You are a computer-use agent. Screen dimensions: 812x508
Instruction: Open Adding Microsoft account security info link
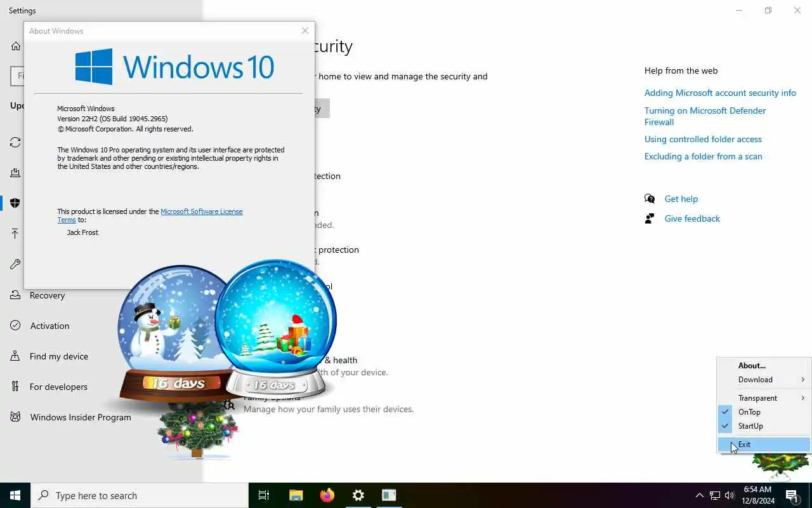[x=720, y=93]
